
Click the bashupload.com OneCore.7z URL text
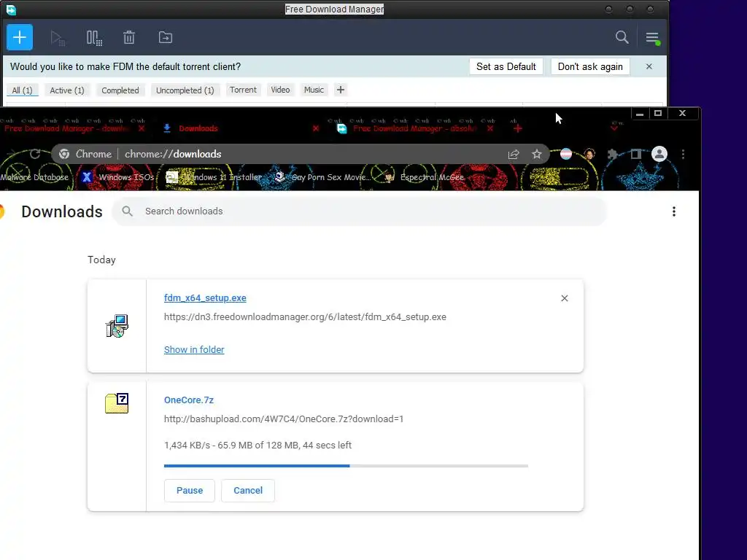click(284, 419)
